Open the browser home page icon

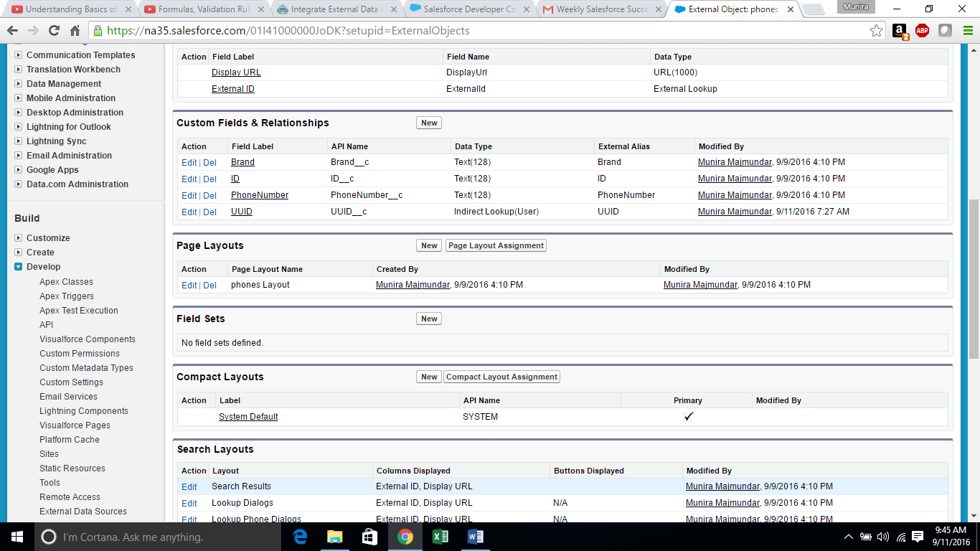(75, 31)
